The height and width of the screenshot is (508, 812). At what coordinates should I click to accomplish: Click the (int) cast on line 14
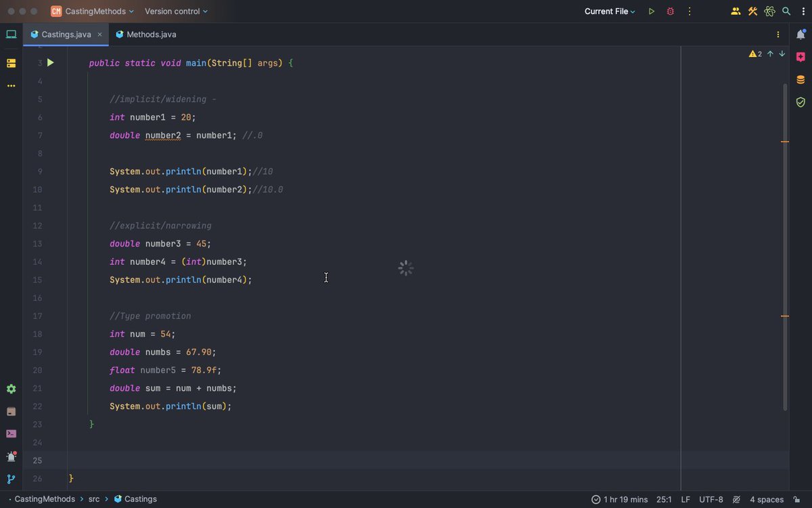(194, 261)
